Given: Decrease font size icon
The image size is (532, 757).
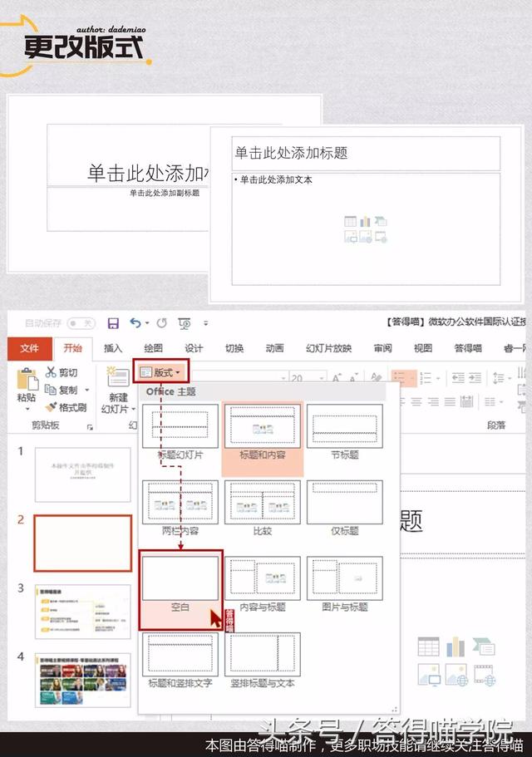Looking at the screenshot, I should tap(354, 377).
